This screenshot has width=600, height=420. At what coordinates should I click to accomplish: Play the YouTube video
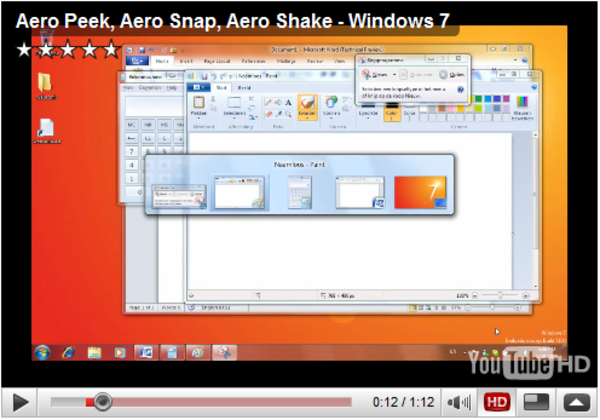point(20,403)
